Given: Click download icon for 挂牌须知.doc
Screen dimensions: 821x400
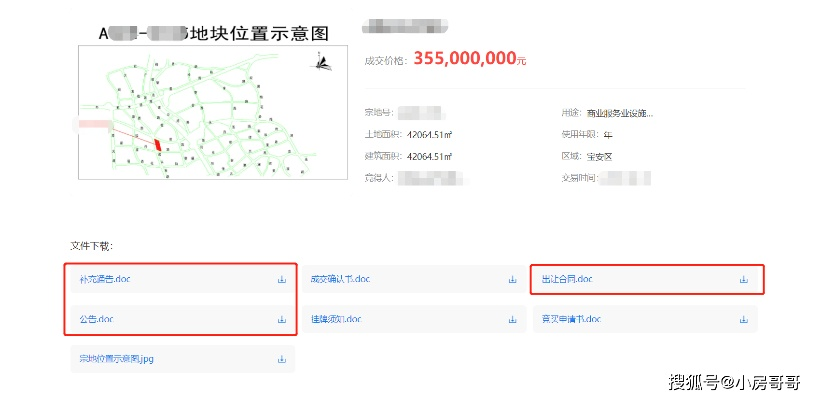Looking at the screenshot, I should click(513, 319).
